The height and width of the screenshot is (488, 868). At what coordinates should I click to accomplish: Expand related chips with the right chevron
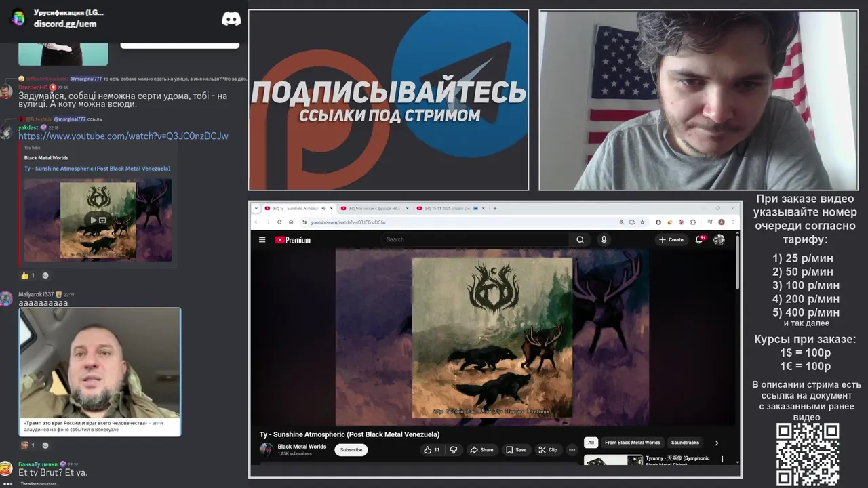(717, 443)
